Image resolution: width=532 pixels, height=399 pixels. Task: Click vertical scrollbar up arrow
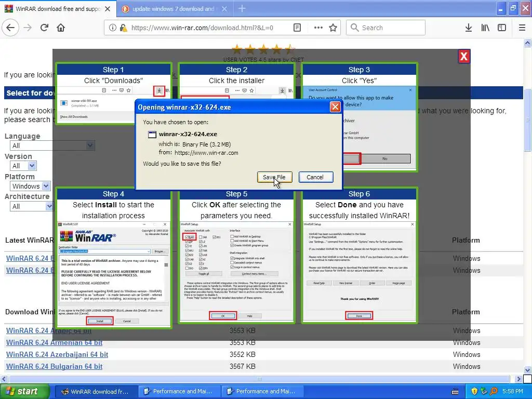point(527,43)
